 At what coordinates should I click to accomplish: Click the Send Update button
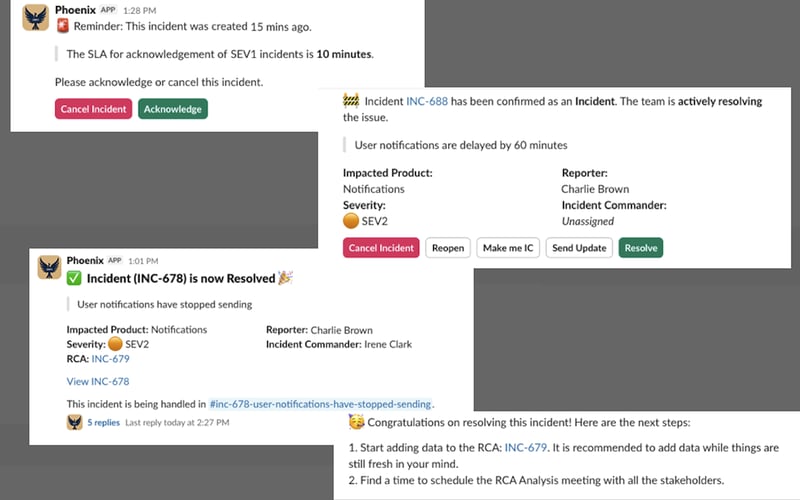[x=579, y=248]
